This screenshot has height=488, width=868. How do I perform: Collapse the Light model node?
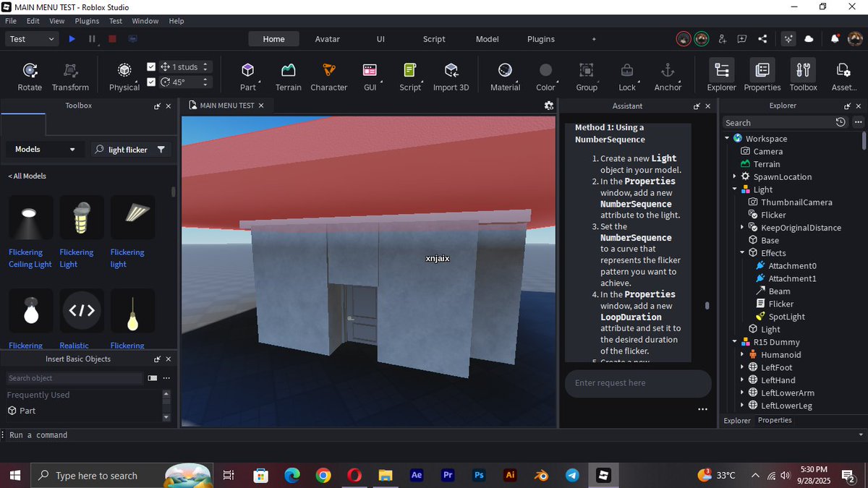[734, 189]
